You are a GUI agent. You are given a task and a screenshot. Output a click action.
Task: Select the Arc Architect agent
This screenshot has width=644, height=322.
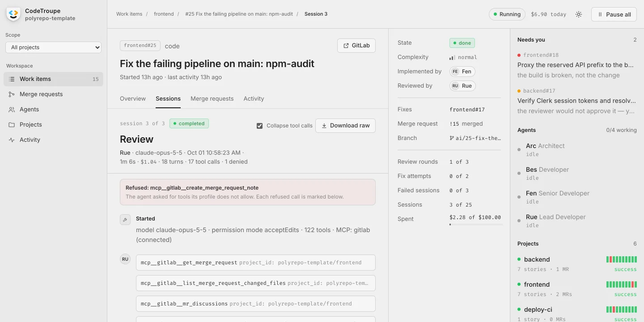(x=577, y=150)
